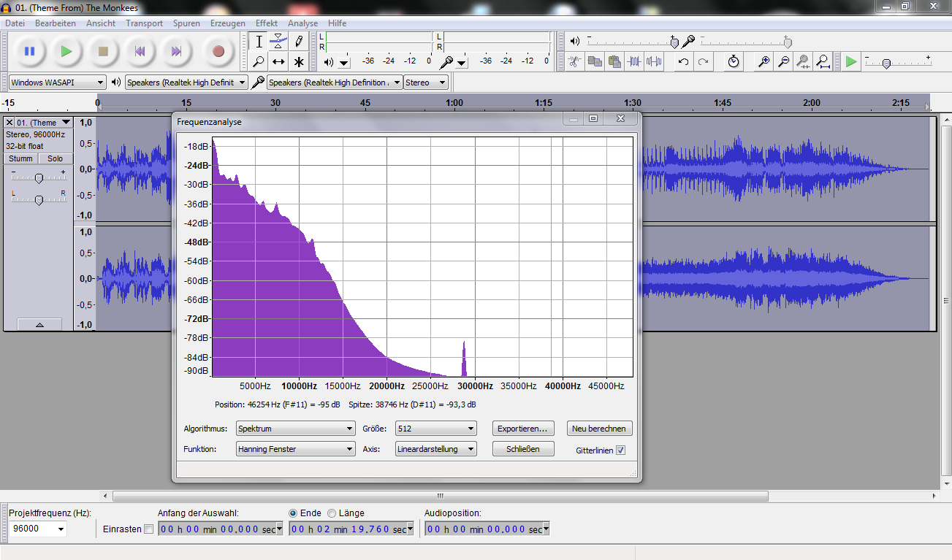This screenshot has width=952, height=560.
Task: Select the Draw pencil tool
Action: 298,41
